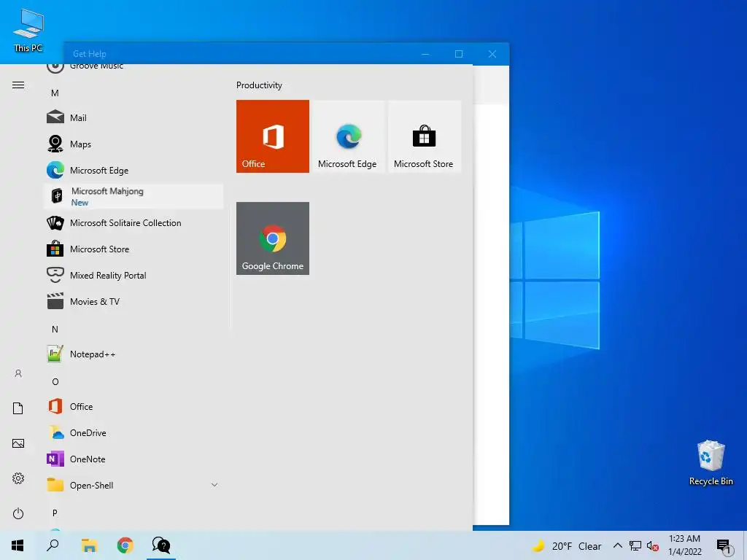Launch Maps from the Start menu list
This screenshot has height=560, width=747.
click(x=133, y=144)
